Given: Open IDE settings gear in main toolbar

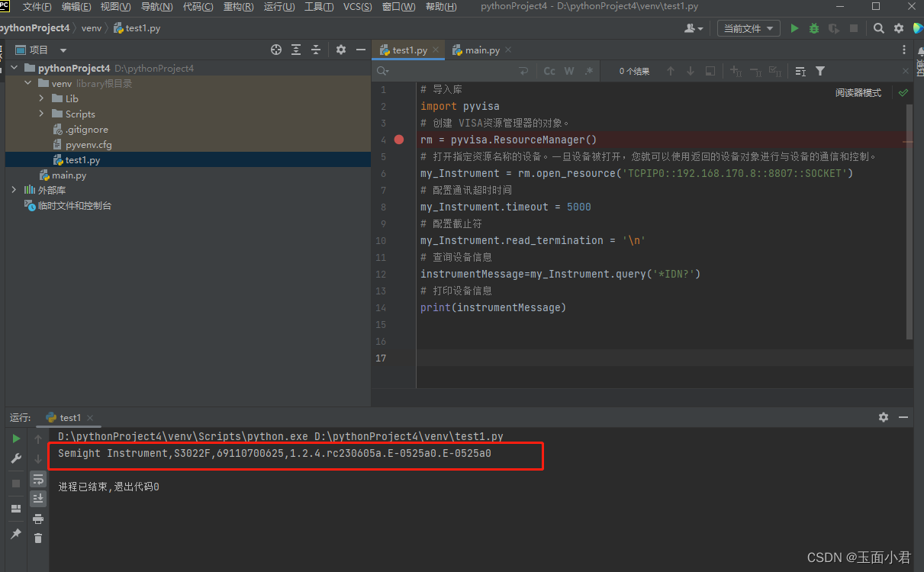Looking at the screenshot, I should pos(899,28).
